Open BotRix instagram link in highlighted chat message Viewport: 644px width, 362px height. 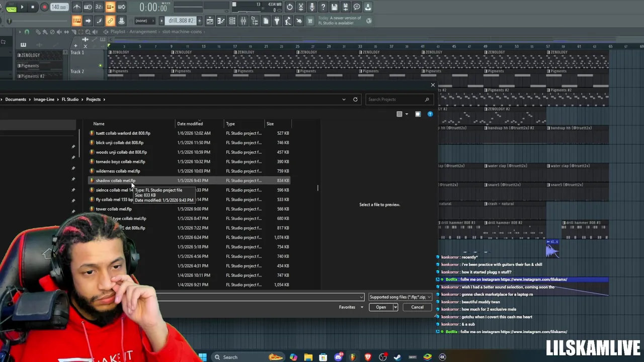(534, 280)
